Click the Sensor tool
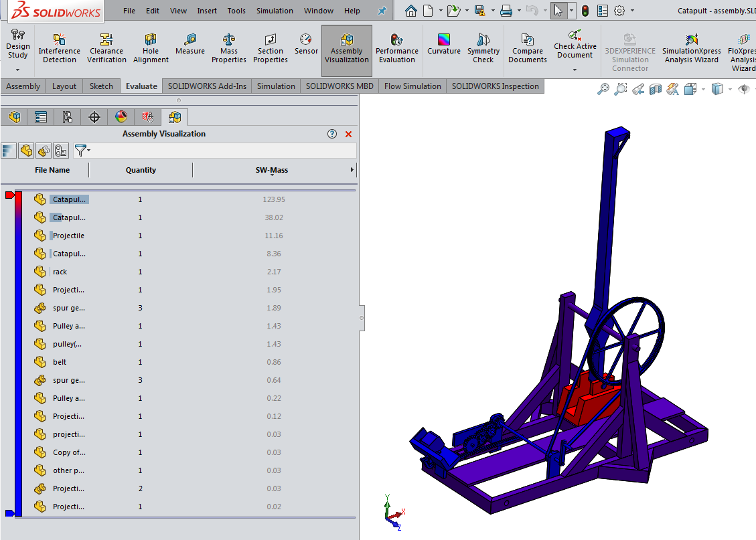Viewport: 756px width, 540px height. pos(306,45)
